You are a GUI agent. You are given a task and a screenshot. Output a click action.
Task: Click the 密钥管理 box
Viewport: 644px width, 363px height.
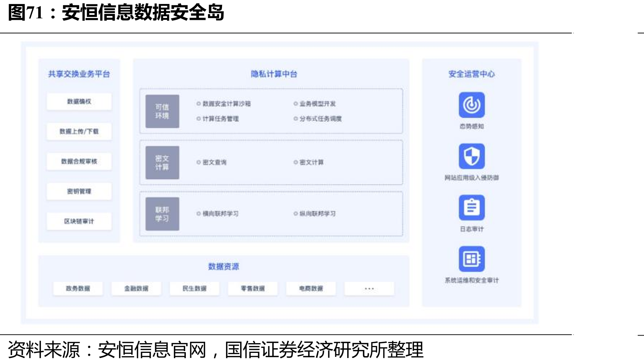point(79,191)
